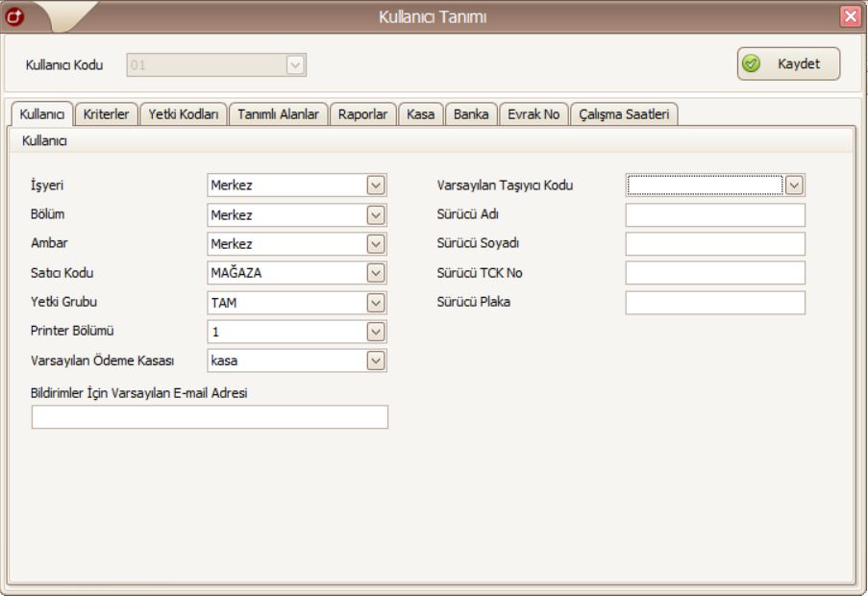Select the Tanımlı Alanlar tab
This screenshot has height=596, width=868.
click(x=278, y=114)
